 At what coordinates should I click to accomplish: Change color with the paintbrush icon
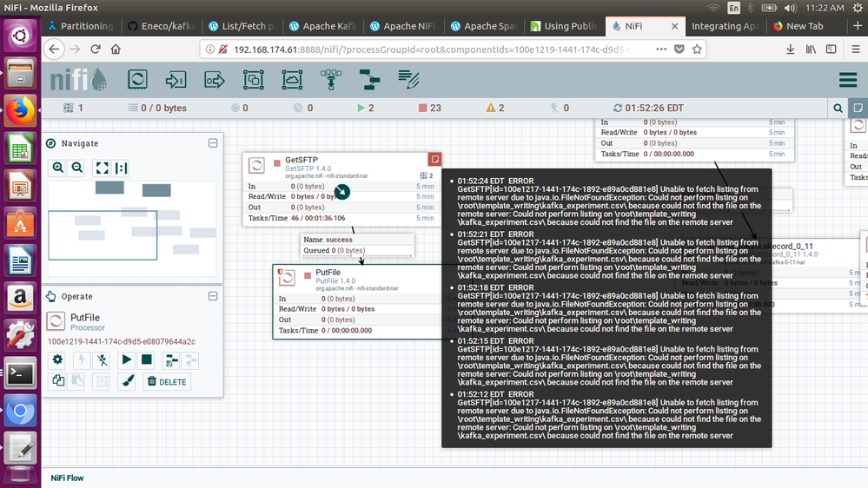tap(127, 381)
